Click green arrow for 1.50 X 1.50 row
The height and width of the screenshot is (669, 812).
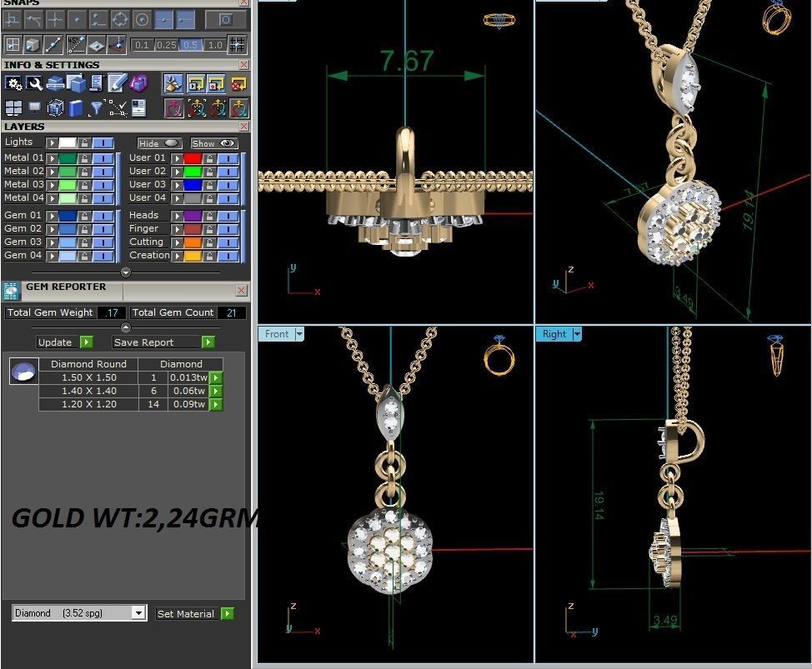[216, 377]
